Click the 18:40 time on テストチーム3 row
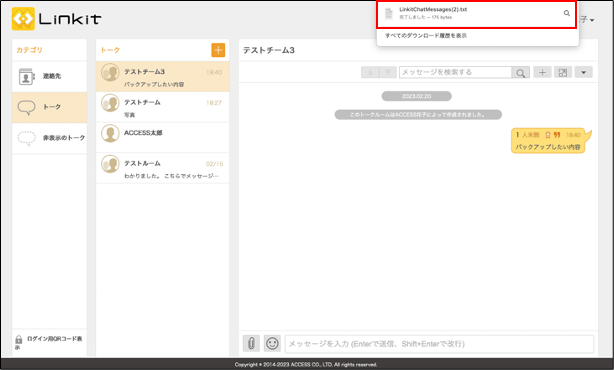Viewport: 614px width, 370px height. tap(214, 72)
